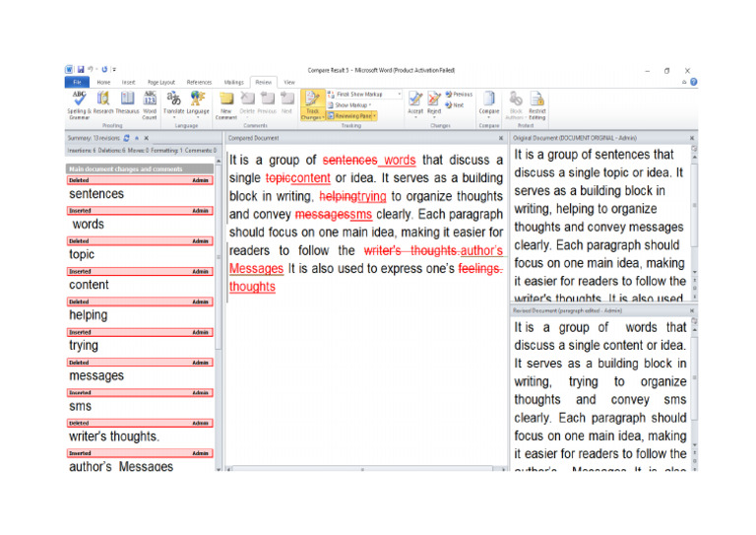
Task: Switch to the References tab
Action: click(x=199, y=83)
